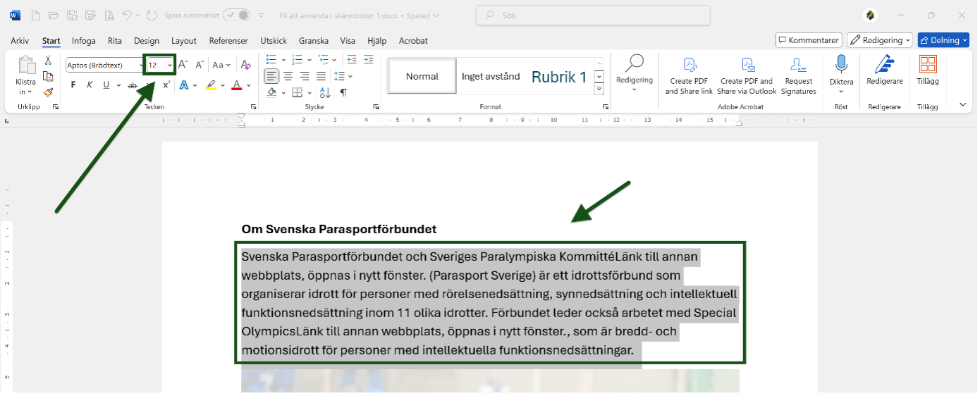Click the Undo arrow in title bar
The width and height of the screenshot is (980, 396).
click(127, 15)
